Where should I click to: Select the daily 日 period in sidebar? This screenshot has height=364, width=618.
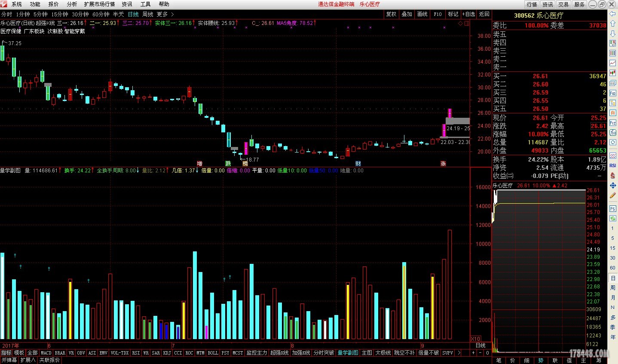612,278
